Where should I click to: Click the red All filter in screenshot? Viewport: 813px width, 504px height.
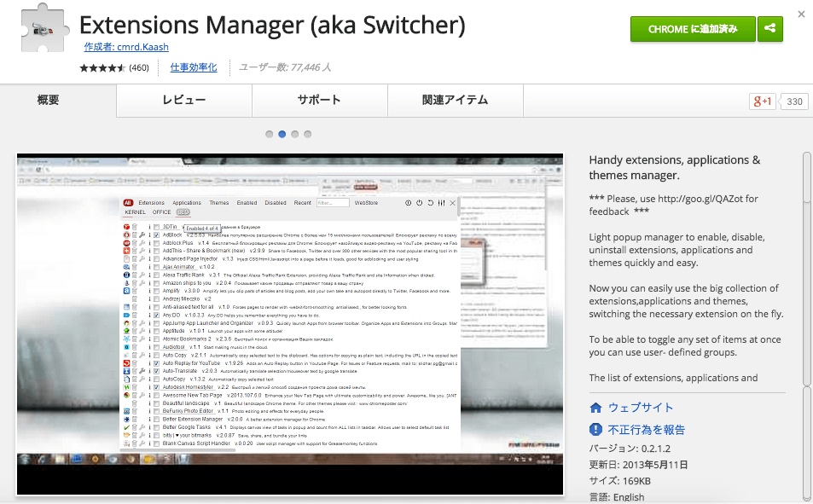pyautogui.click(x=128, y=203)
